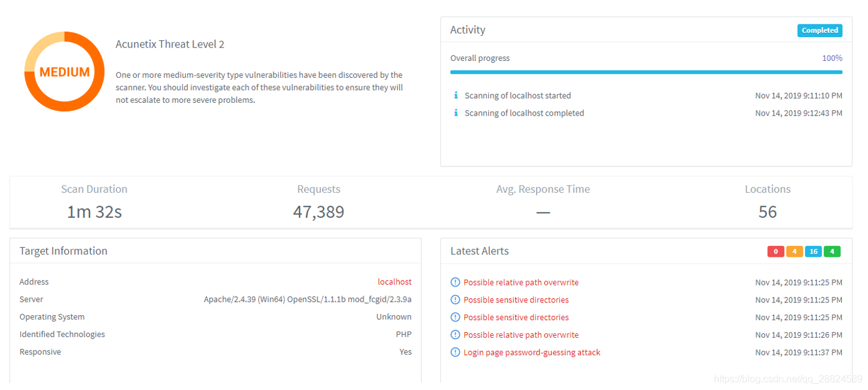868x390 pixels.
Task: Open the Login page password-guessing attack alert
Action: click(532, 352)
